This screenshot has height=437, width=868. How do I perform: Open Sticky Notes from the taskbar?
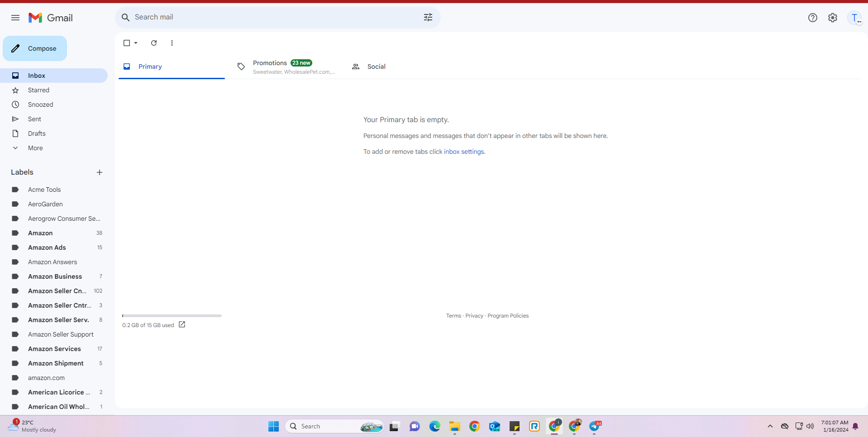(x=515, y=426)
